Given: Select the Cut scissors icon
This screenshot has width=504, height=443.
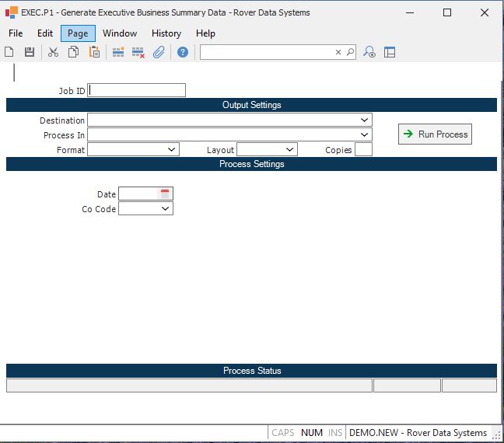Looking at the screenshot, I should coord(53,52).
